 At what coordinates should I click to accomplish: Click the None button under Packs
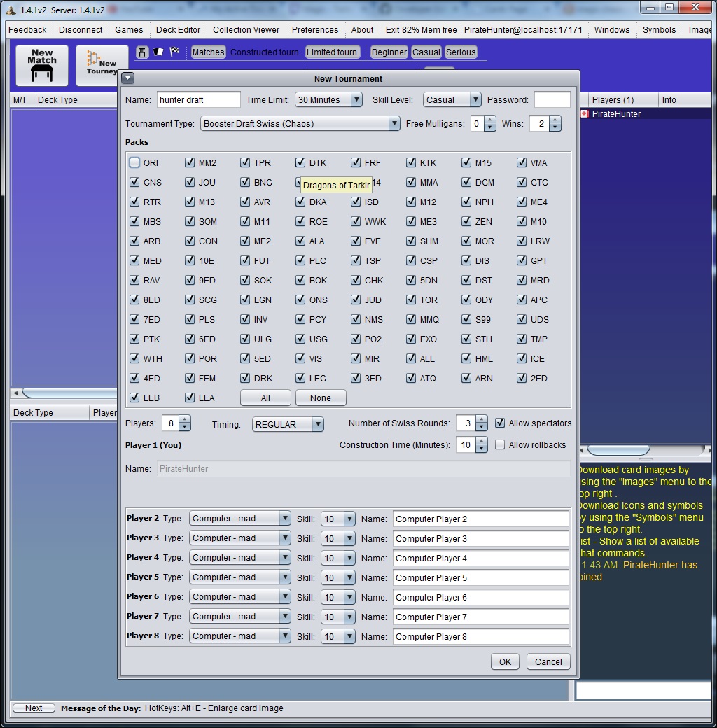[321, 398]
